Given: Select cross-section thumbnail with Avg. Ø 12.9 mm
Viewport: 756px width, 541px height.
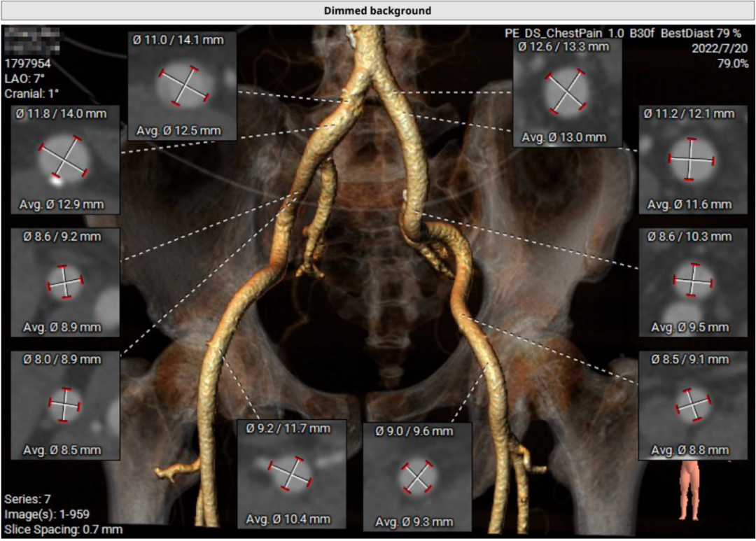Looking at the screenshot, I should coord(65,159).
